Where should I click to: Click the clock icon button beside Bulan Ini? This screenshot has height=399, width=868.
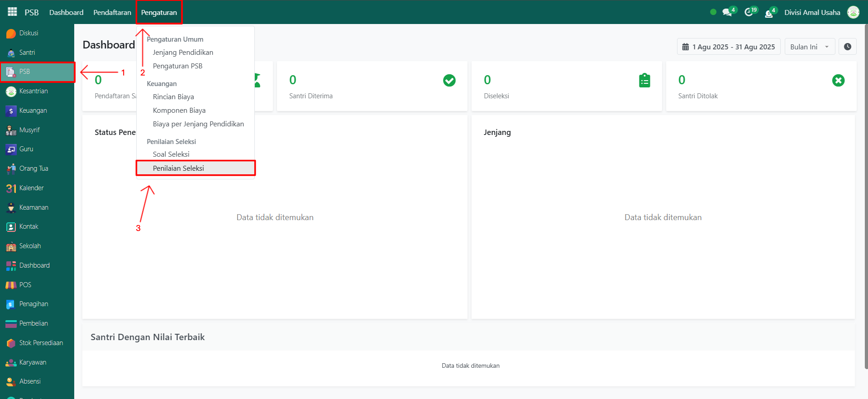click(847, 47)
